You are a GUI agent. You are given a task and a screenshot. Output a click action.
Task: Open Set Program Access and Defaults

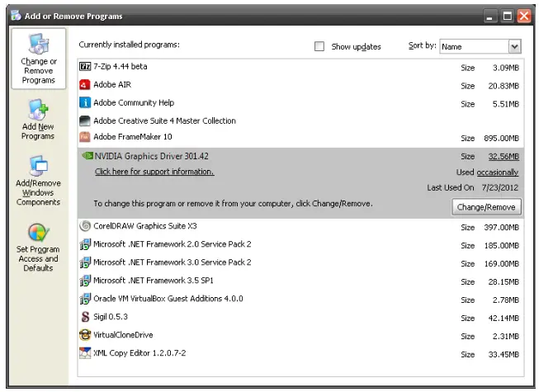click(x=39, y=247)
